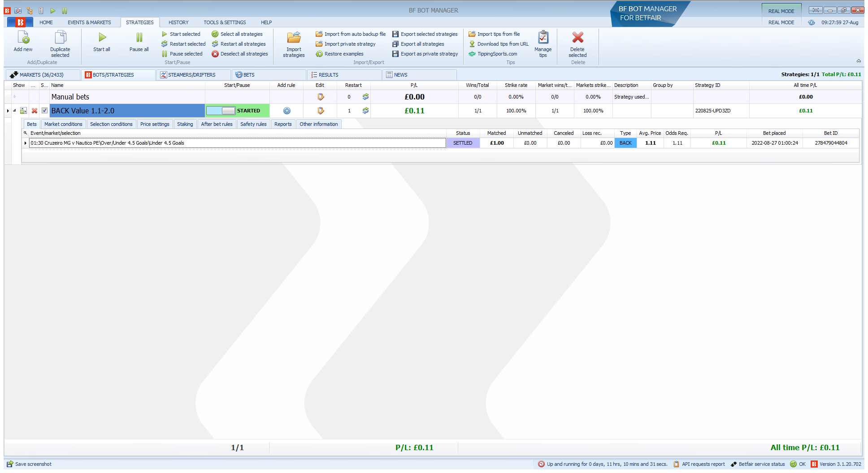The width and height of the screenshot is (868, 473).
Task: Open the Staking sub-tab
Action: coord(185,124)
